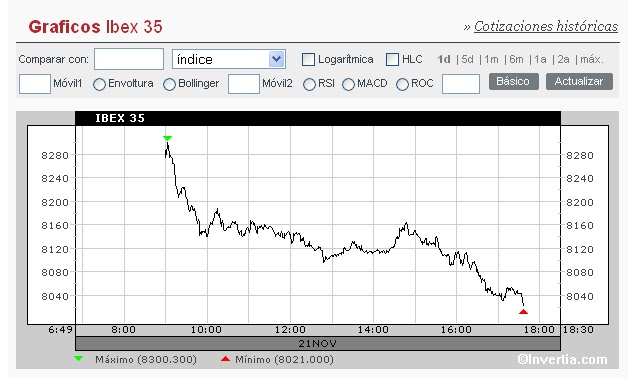Select the Envoltura radio button
Viewport: 638px width, 378px height.
99,84
